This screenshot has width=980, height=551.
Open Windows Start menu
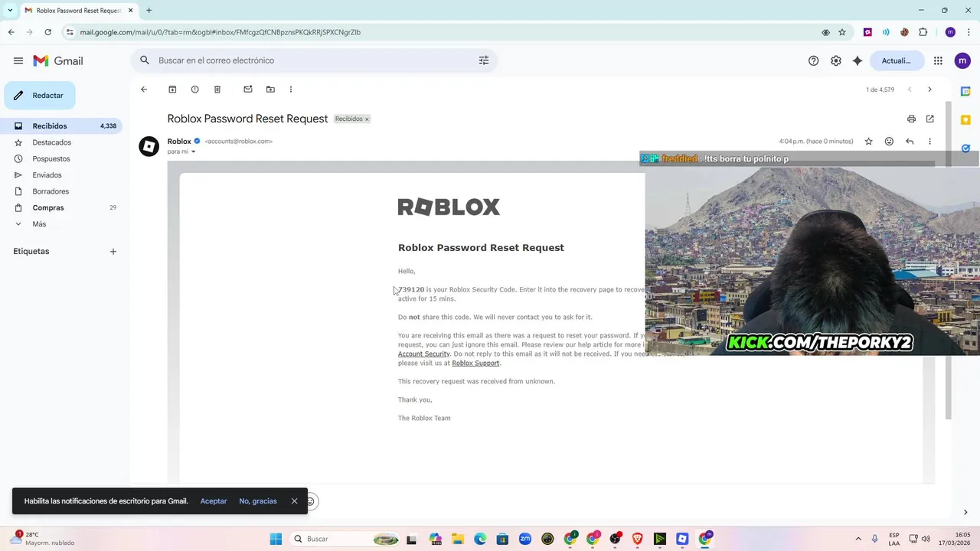pos(276,539)
